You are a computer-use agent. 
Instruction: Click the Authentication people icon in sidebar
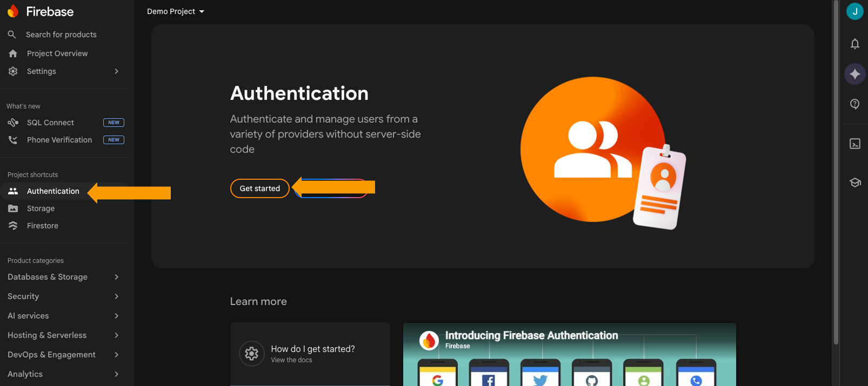point(13,191)
